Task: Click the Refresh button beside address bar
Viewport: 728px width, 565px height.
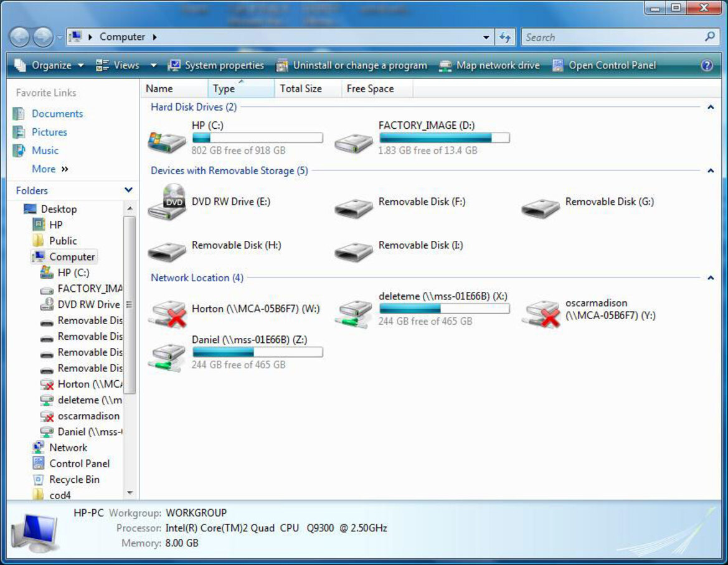Action: (504, 37)
